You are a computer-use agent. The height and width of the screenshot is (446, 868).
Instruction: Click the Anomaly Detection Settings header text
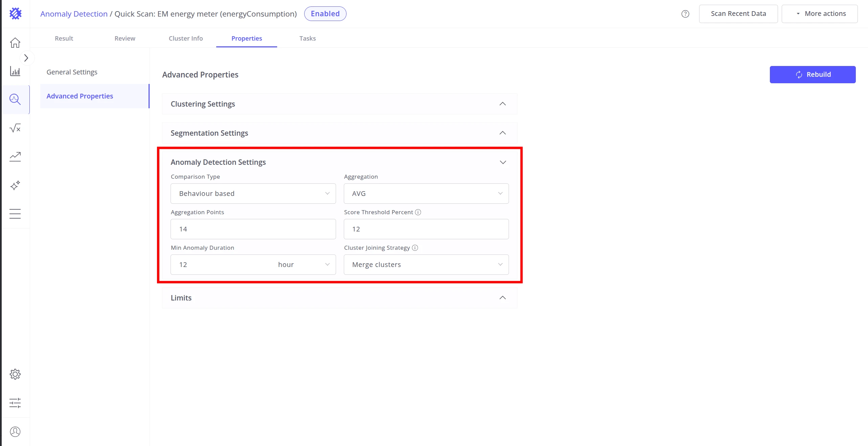tap(218, 162)
